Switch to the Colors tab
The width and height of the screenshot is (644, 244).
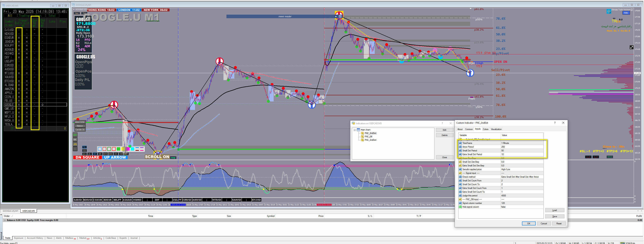(485, 129)
